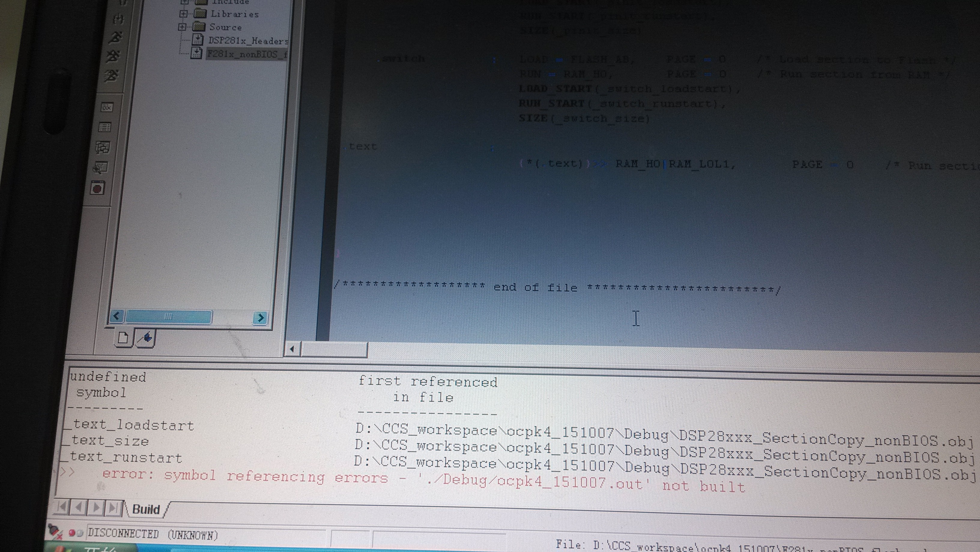Expand the Libraries folder
The width and height of the screenshot is (980, 552).
coord(184,14)
